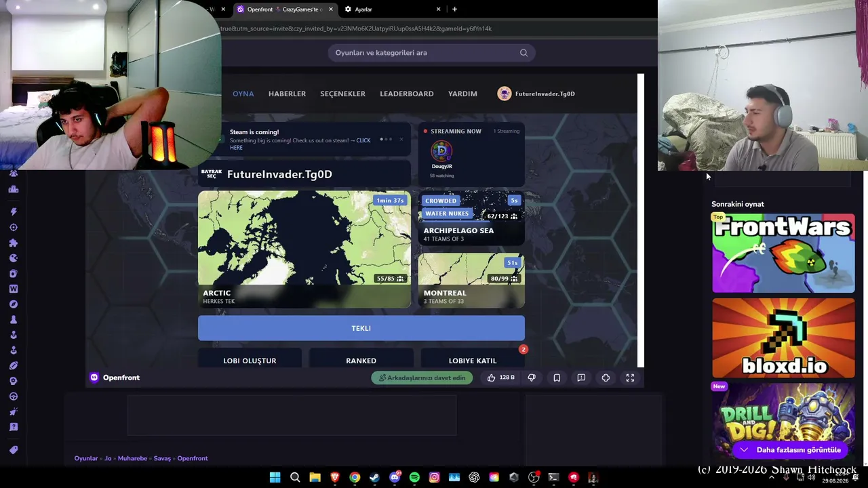Launch Steam from the taskbar

click(374, 477)
